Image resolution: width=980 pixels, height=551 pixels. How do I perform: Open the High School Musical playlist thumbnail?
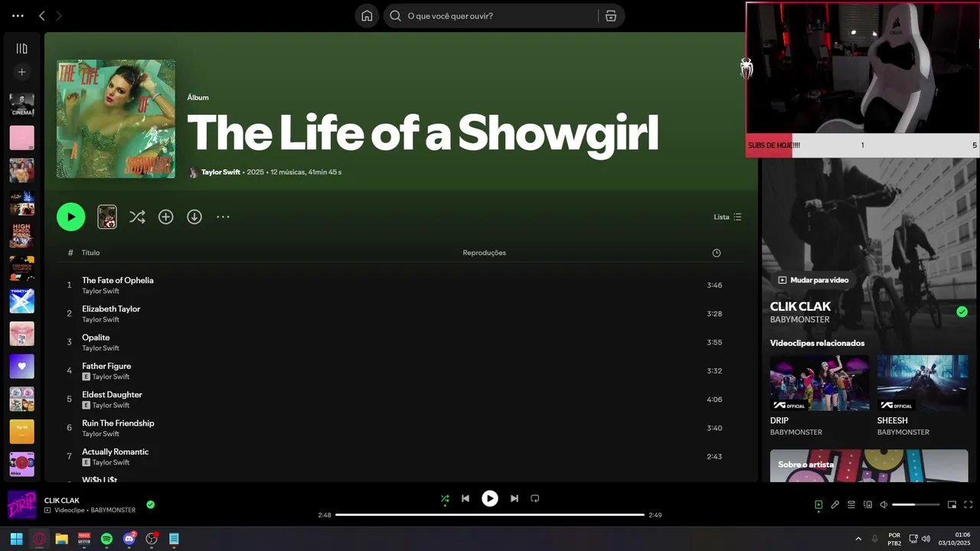pos(22,236)
